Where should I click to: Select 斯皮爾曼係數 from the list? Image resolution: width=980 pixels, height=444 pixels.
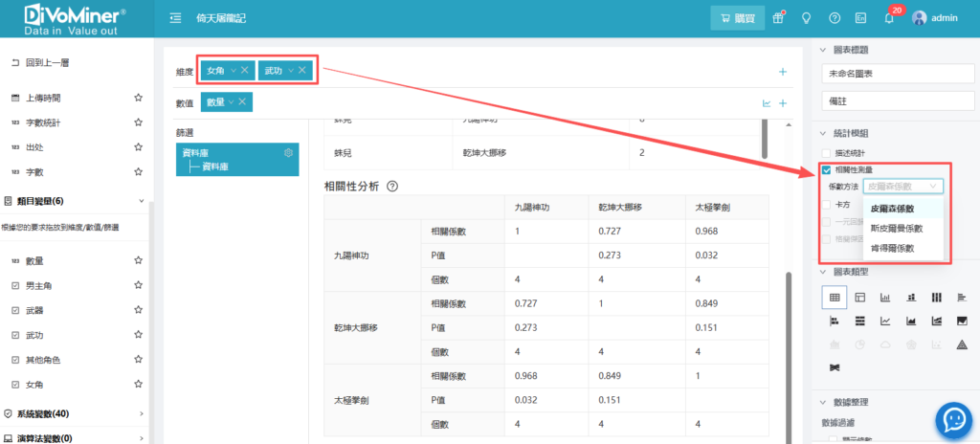pos(897,228)
